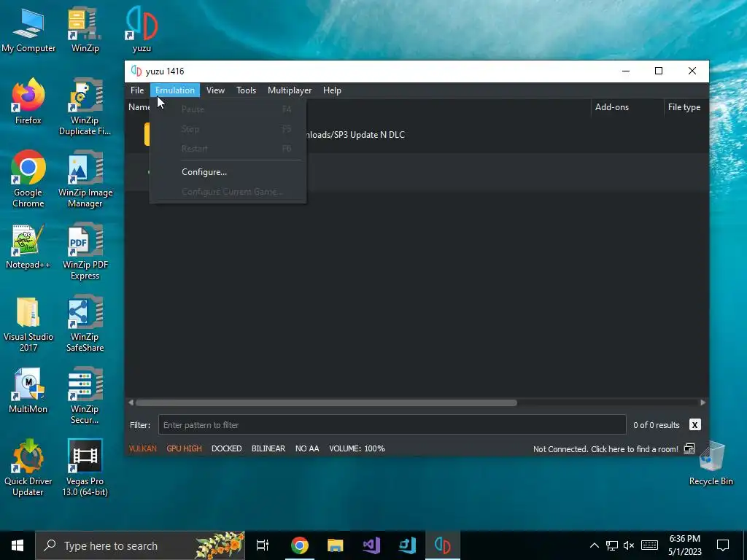Launch the yuzu desktop shortcut
Viewport: 747px width, 560px height.
point(142,29)
